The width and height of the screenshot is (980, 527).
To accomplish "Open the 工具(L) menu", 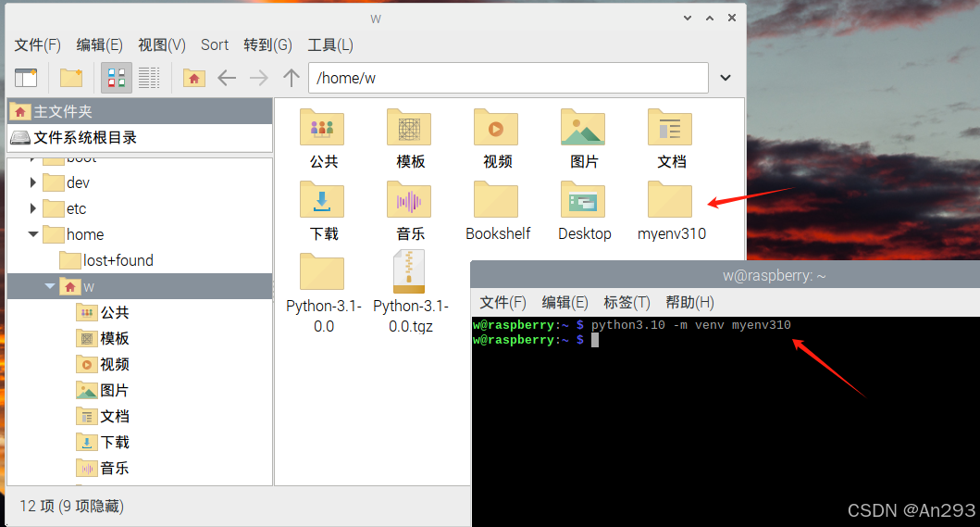I will (330, 45).
